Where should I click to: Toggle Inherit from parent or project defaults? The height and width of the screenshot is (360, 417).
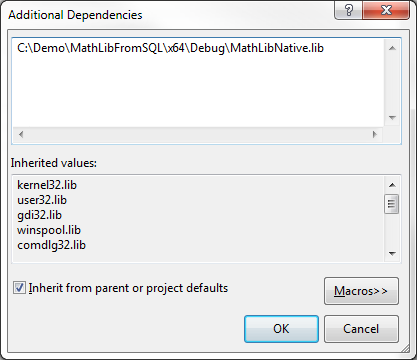pyautogui.click(x=19, y=287)
